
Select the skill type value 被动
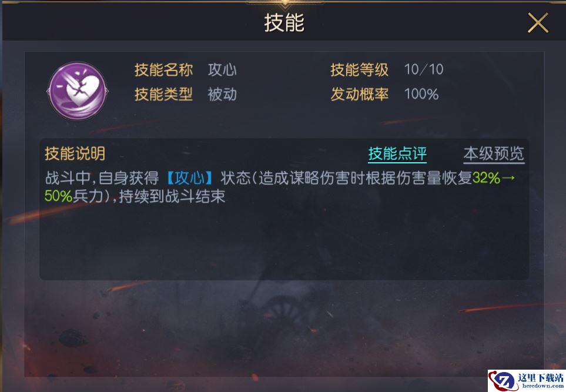222,94
